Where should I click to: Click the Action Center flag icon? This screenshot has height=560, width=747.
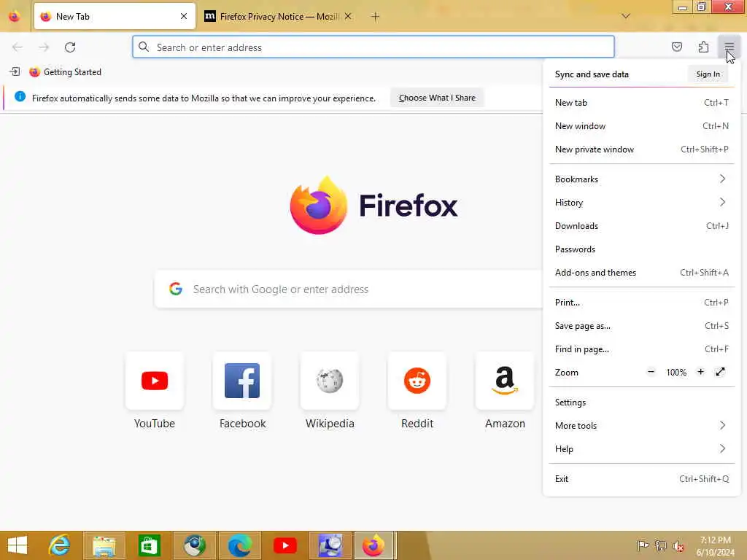(x=643, y=545)
